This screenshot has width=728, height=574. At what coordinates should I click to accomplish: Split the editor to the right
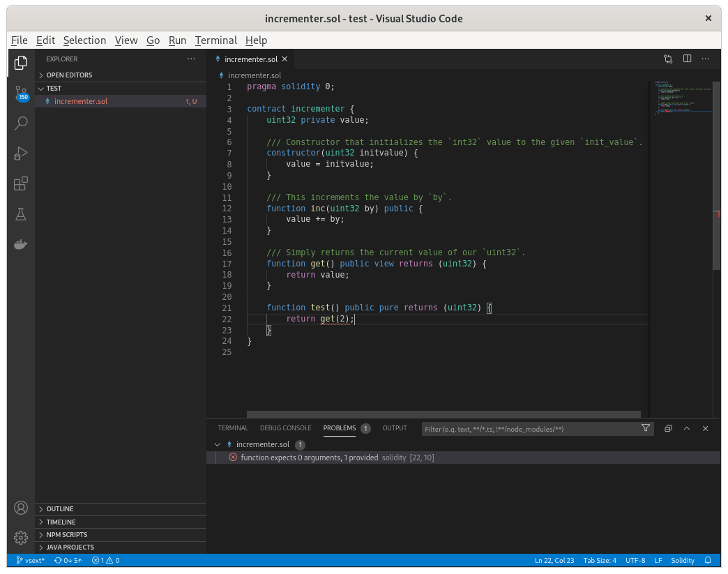tap(687, 59)
